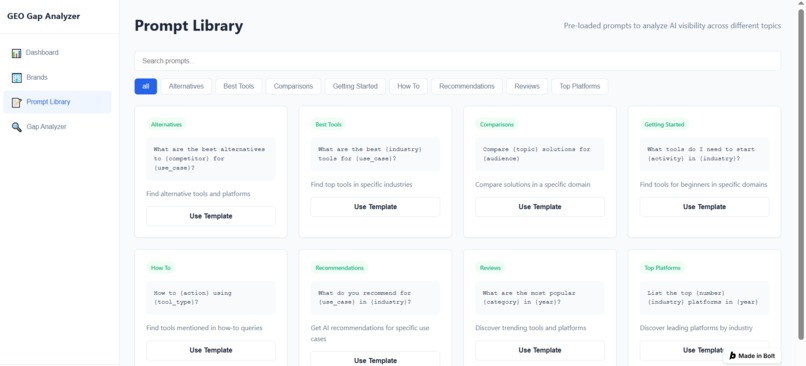Click the page's vertical scrollbar
The height and width of the screenshot is (366, 806).
[801, 175]
